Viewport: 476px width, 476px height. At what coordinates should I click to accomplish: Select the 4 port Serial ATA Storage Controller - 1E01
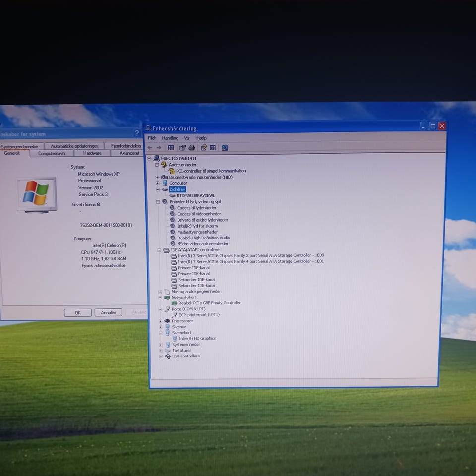251,261
